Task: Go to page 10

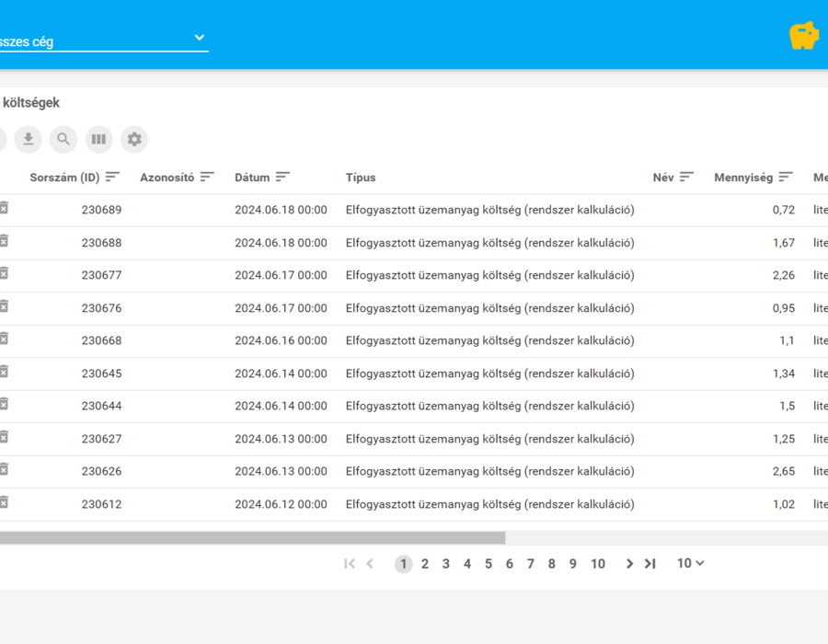Action: [x=598, y=564]
